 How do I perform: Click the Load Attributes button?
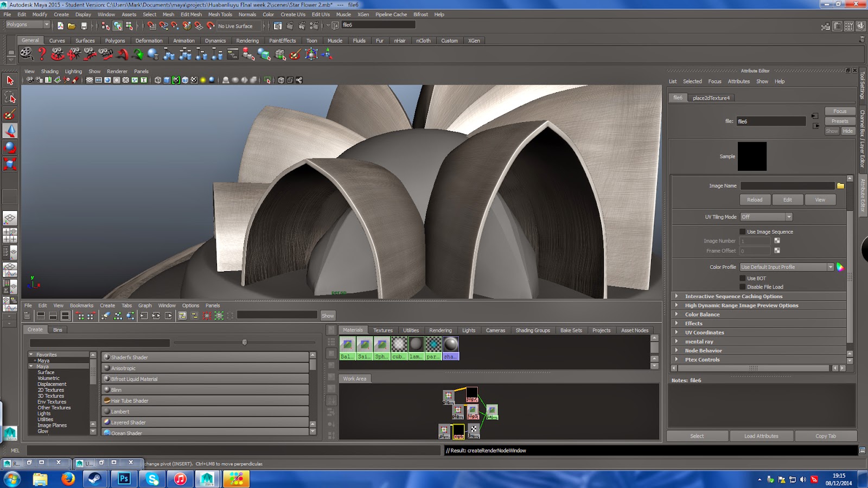761,436
